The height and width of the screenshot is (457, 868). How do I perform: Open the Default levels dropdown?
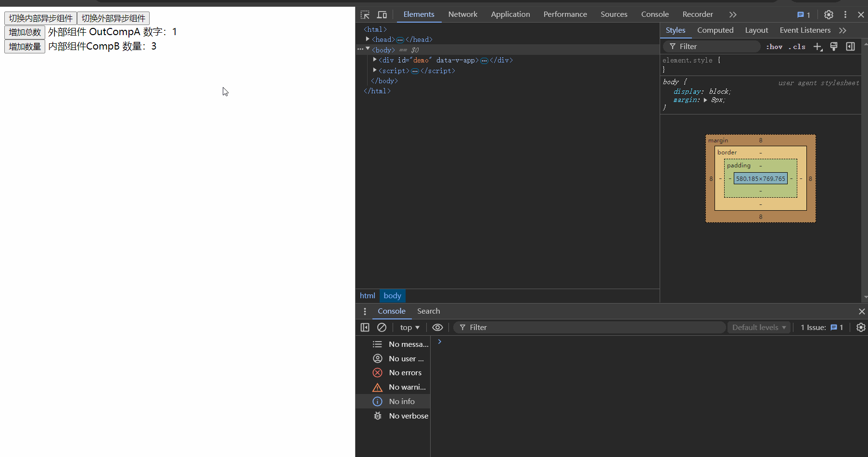759,328
